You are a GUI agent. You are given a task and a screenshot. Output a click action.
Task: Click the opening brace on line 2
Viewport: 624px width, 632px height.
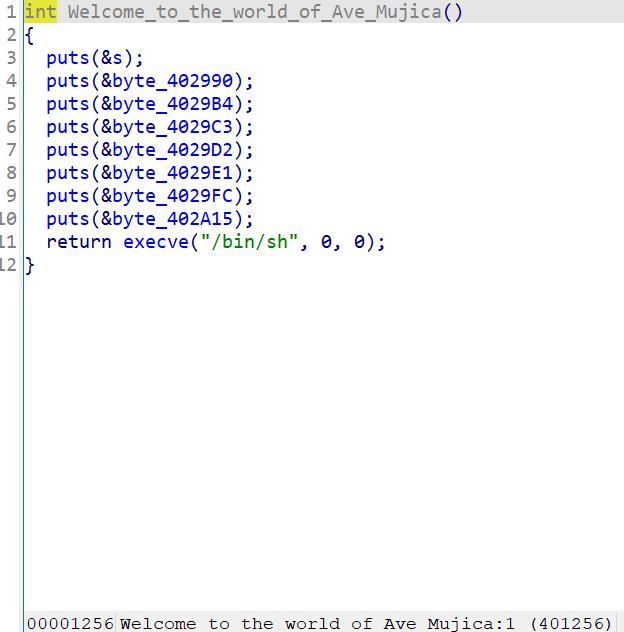[30, 35]
